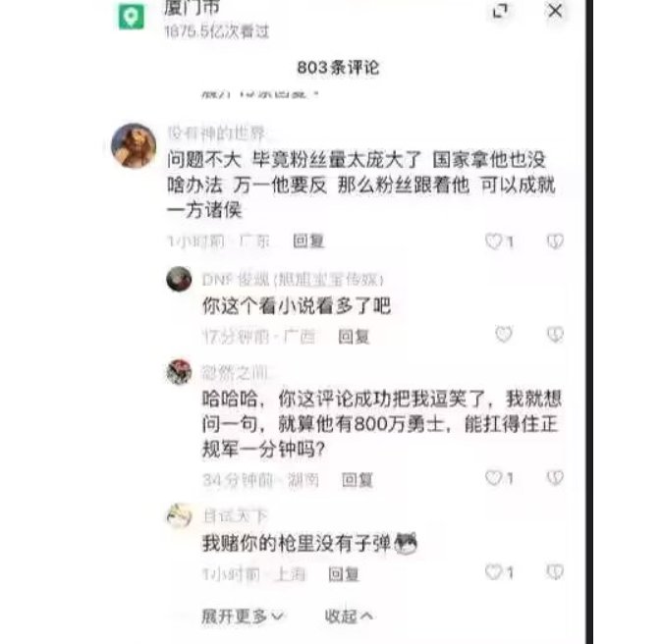
Task: Tap the green location pin icon
Action: (131, 17)
